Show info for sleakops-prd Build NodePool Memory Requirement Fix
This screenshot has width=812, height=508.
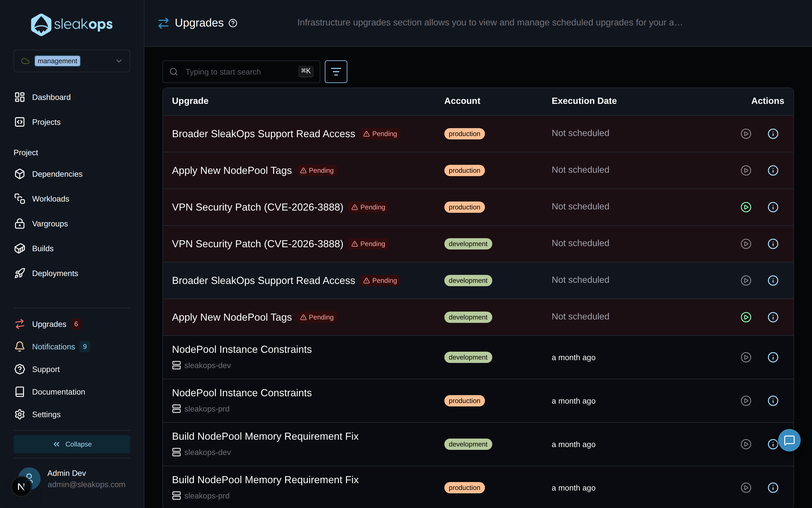pos(773,487)
